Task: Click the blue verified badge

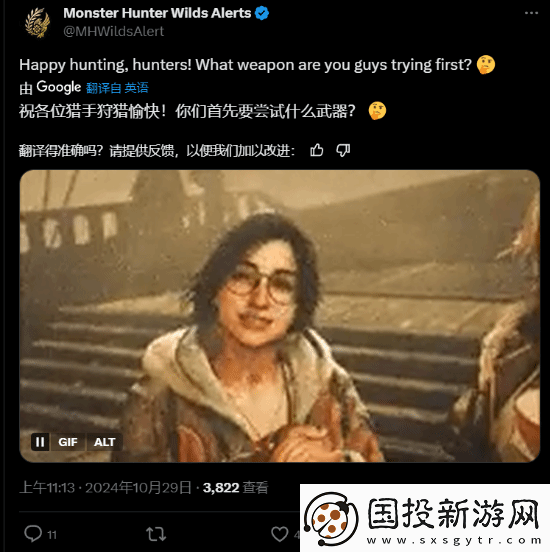Action: (x=262, y=13)
